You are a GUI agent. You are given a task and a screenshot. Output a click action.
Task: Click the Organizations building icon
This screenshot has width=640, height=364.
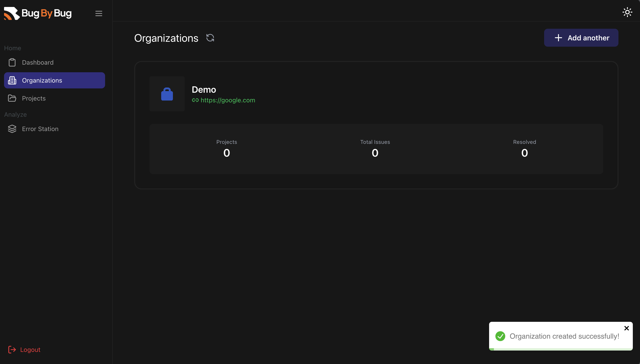pyautogui.click(x=12, y=80)
